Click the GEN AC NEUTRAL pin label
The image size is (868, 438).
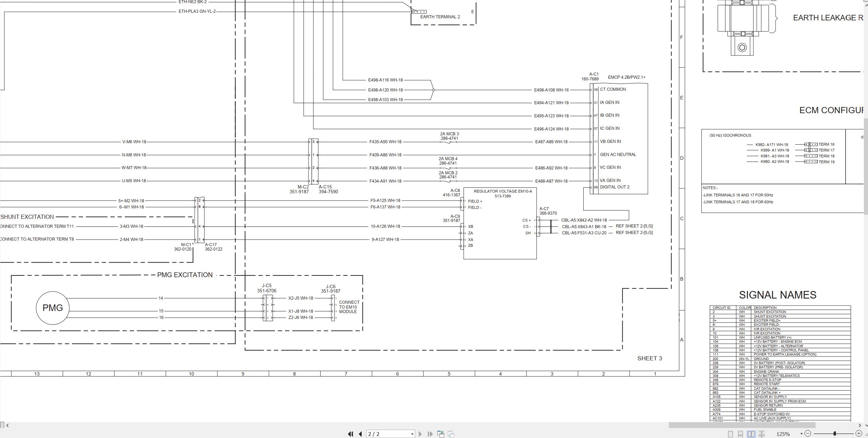tap(618, 155)
